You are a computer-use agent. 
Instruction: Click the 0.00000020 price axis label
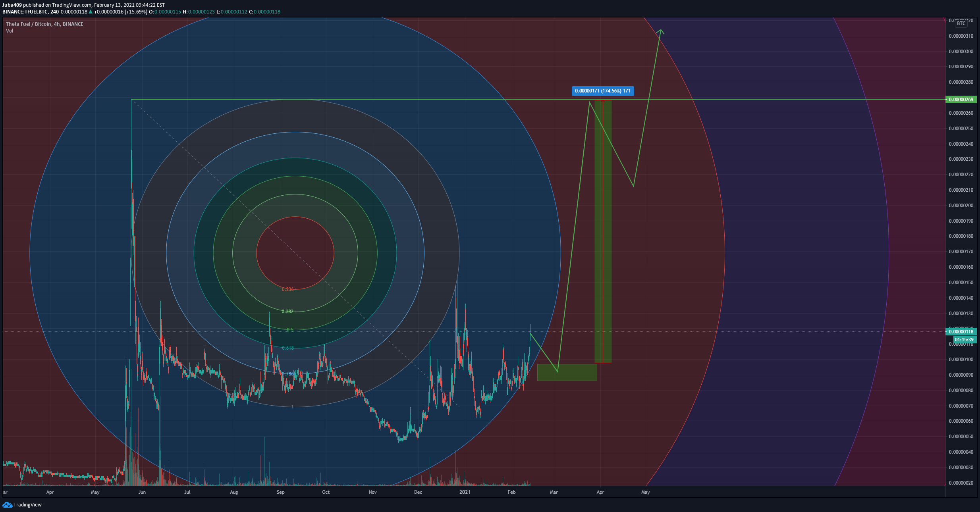click(x=961, y=483)
